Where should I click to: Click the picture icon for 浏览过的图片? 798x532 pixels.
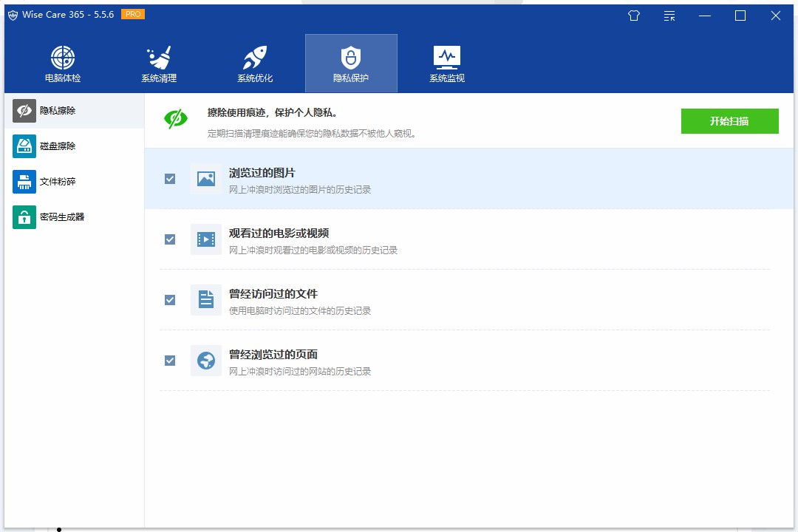point(206,179)
